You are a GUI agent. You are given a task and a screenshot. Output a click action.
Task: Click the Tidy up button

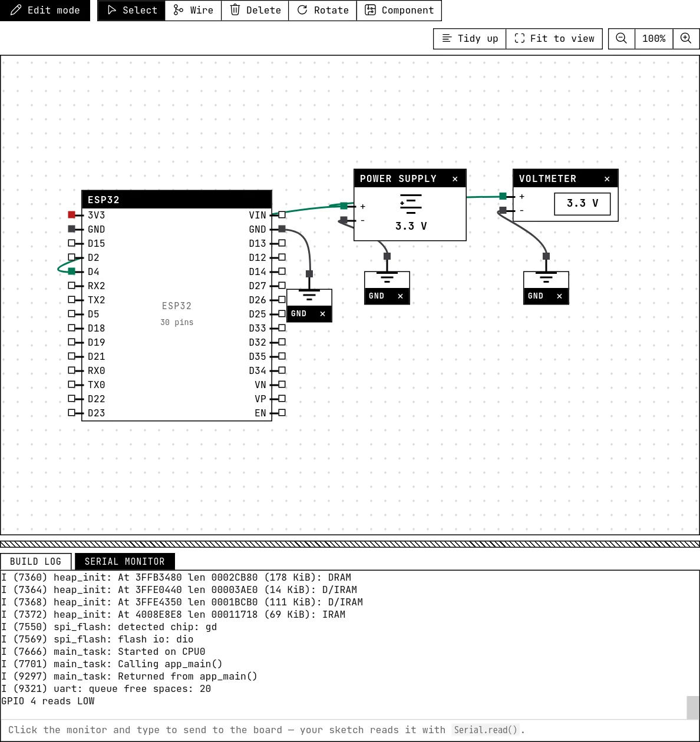pos(470,38)
